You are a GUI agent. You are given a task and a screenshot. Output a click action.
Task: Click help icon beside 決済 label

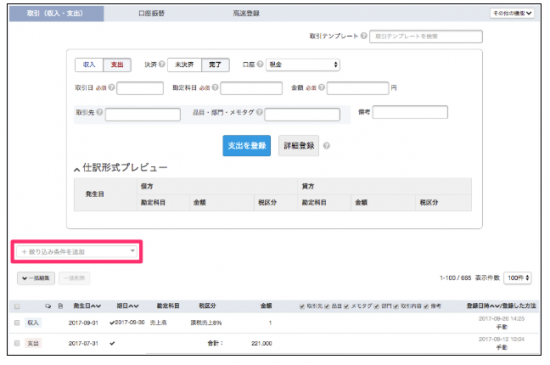point(162,64)
